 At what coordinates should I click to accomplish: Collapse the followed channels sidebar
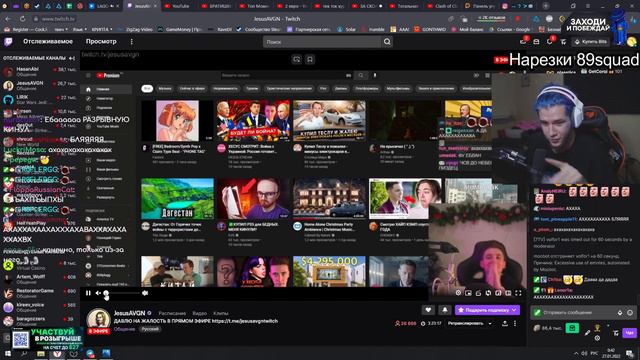point(72,58)
